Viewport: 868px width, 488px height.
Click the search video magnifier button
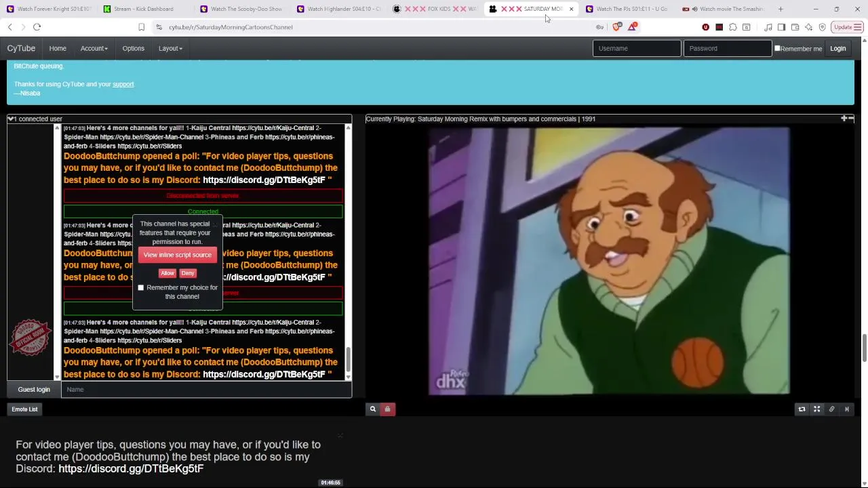click(372, 409)
